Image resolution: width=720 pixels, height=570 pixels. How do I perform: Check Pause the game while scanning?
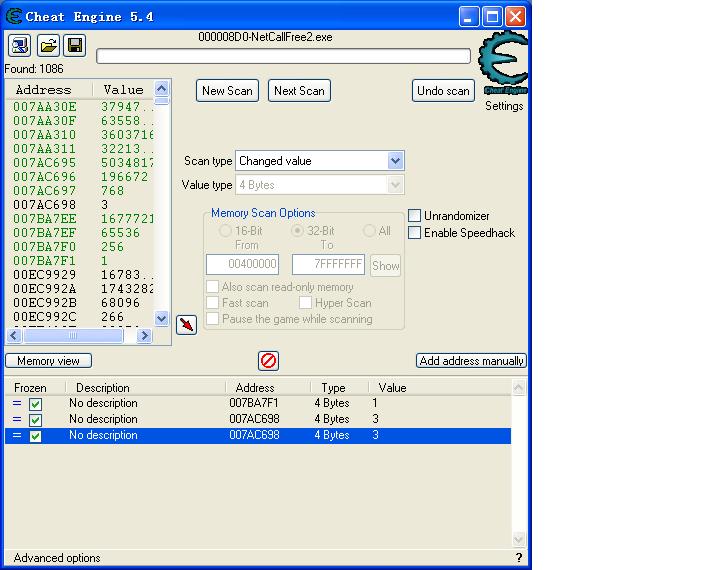tap(212, 319)
